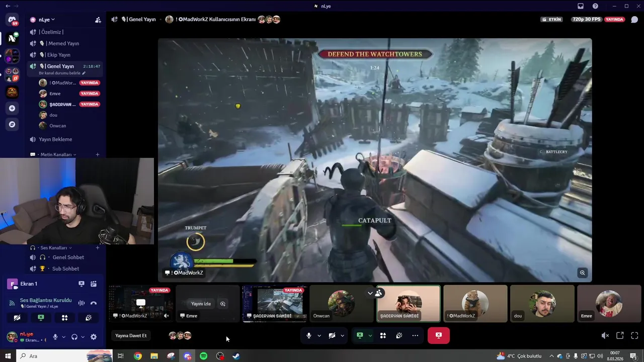Open user settings gear icon

[x=94, y=337]
